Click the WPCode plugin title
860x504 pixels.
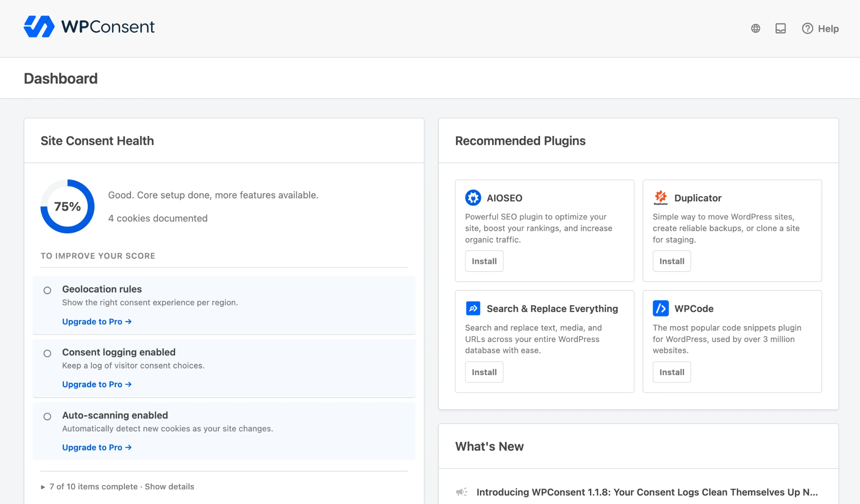tap(694, 309)
